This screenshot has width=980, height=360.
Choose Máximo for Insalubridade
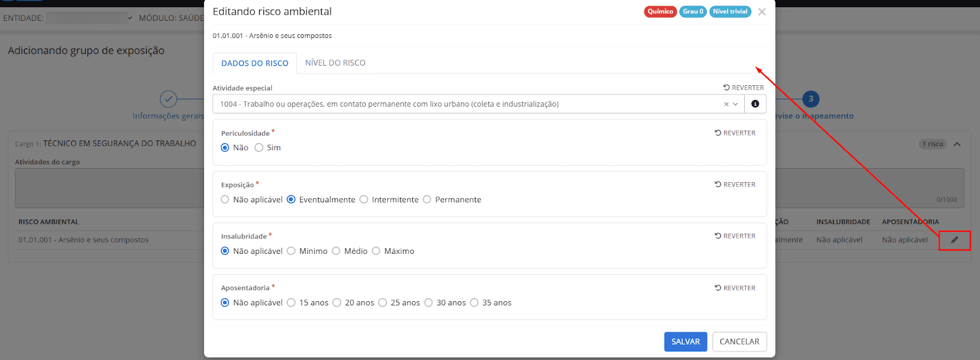click(x=376, y=251)
